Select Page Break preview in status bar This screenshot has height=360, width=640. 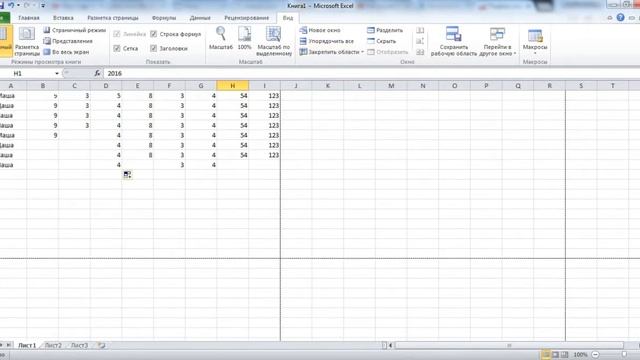(565, 355)
